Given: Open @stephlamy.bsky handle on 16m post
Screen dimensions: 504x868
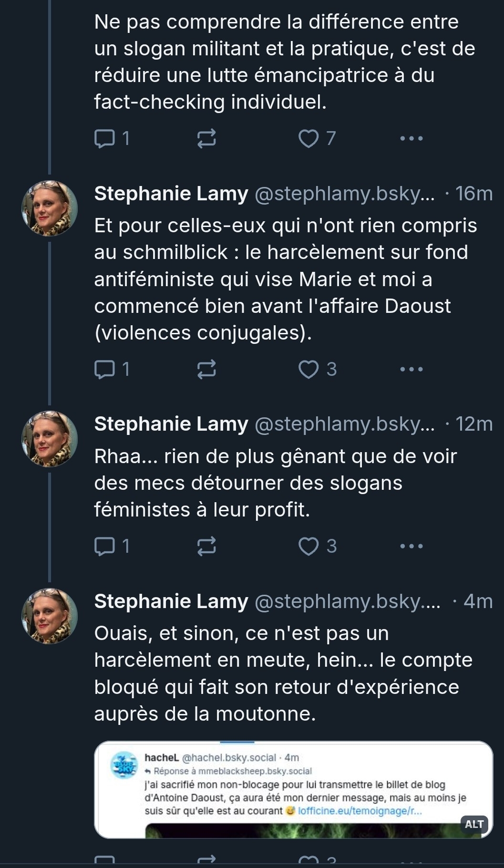Looking at the screenshot, I should point(344,194).
